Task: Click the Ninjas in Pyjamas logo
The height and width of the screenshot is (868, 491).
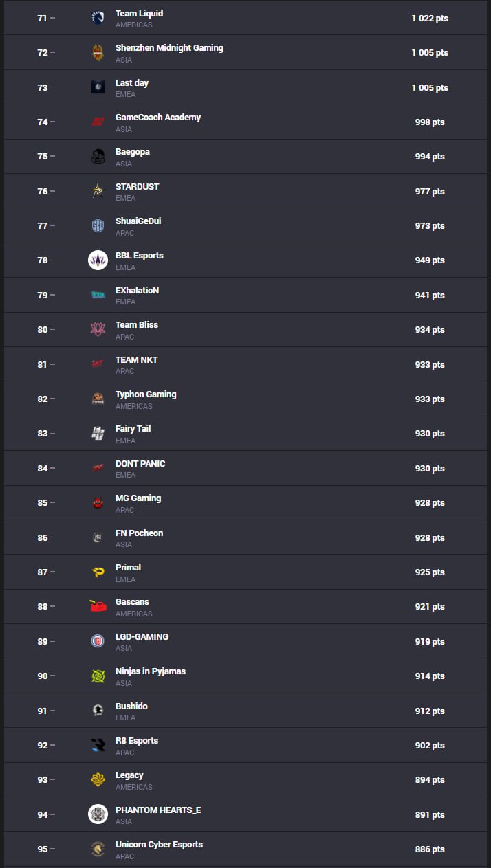Action: pos(98,676)
